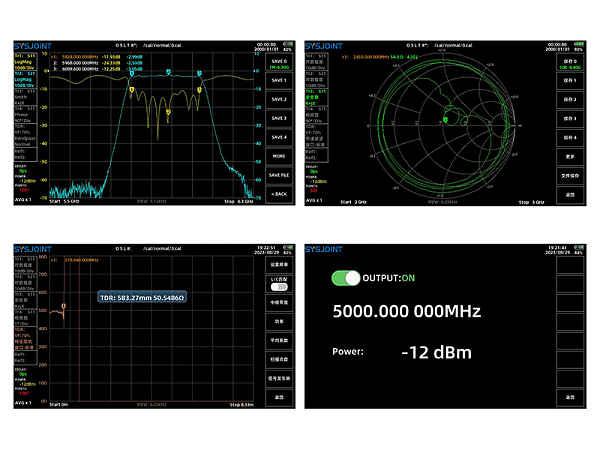Click the -12 dBm power value
This screenshot has height=450, width=600.
pyautogui.click(x=436, y=352)
